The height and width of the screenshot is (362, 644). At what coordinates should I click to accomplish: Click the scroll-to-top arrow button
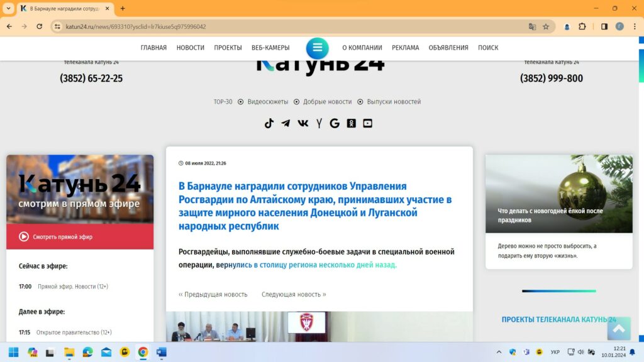click(619, 328)
